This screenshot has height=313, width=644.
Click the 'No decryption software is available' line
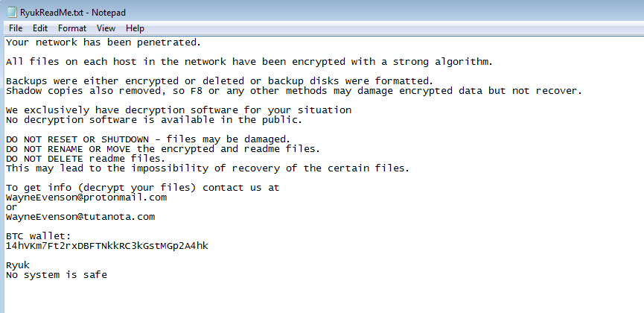pos(153,119)
